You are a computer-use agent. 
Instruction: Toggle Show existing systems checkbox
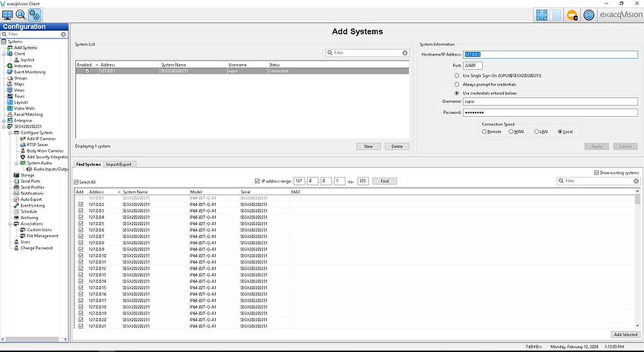pos(597,172)
